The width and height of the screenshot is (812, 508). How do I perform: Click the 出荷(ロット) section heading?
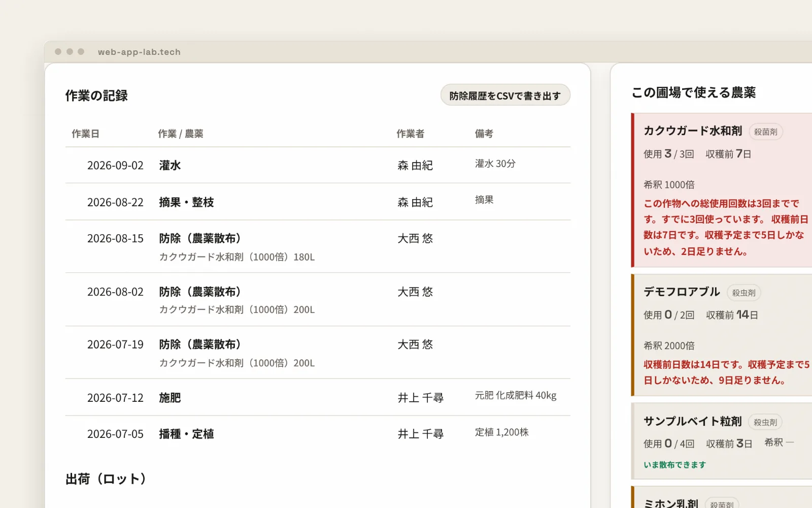click(106, 479)
